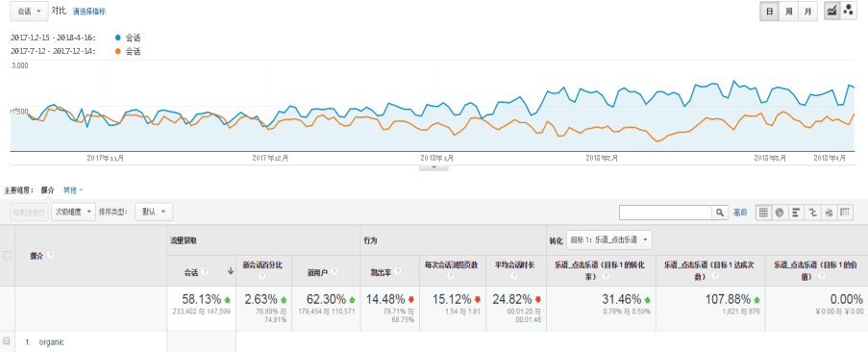Select the term cloud view icon
This screenshot has height=352, width=868.
pos(829,212)
